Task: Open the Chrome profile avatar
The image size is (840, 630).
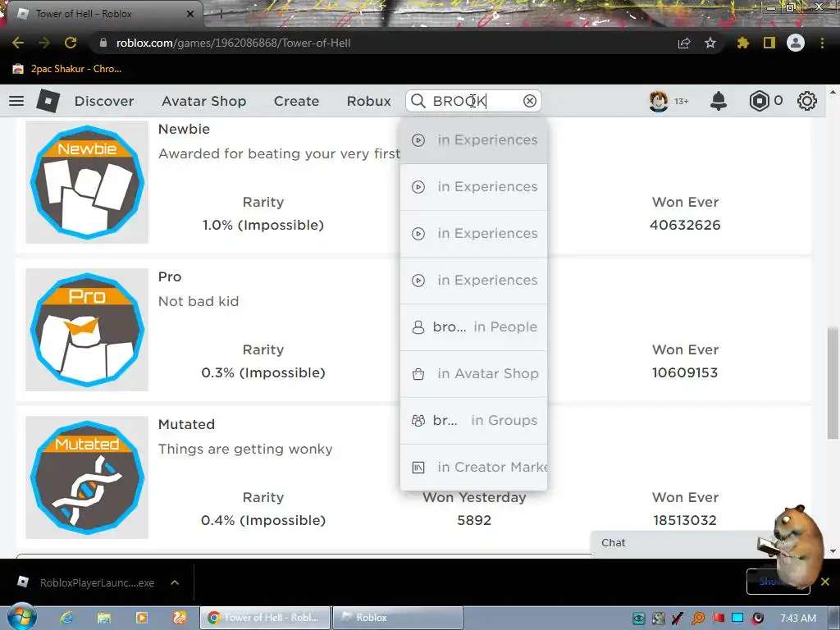Action: coord(796,43)
